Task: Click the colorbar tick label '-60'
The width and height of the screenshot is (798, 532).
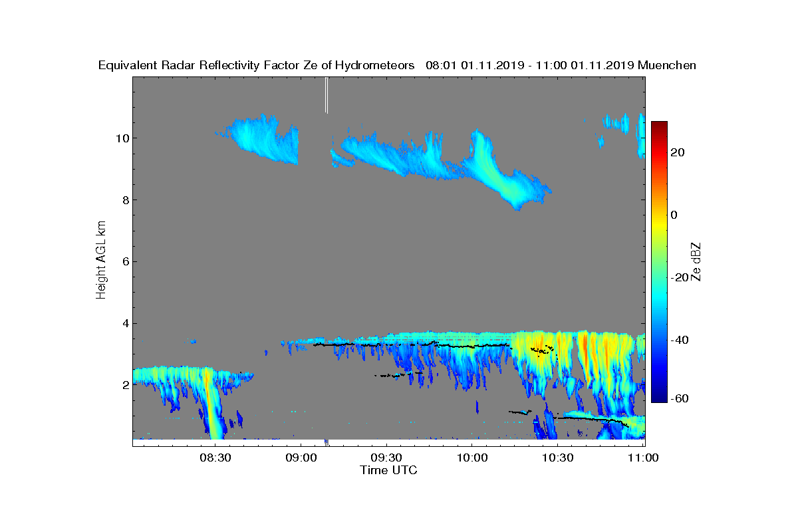Action: coord(680,398)
